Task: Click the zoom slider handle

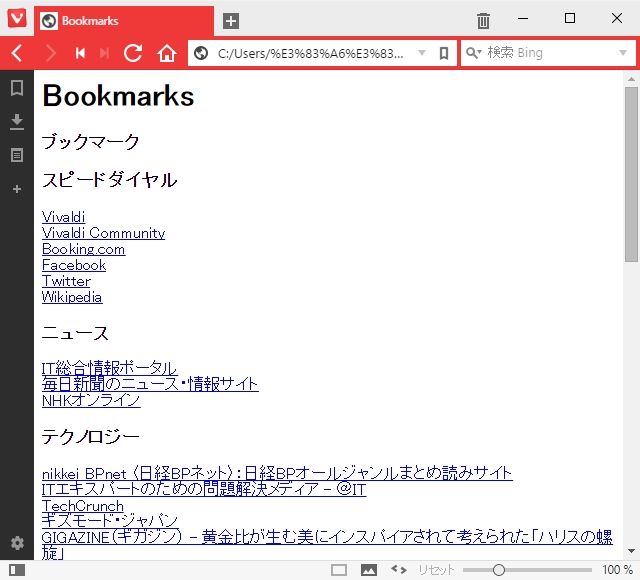Action: coord(498,570)
